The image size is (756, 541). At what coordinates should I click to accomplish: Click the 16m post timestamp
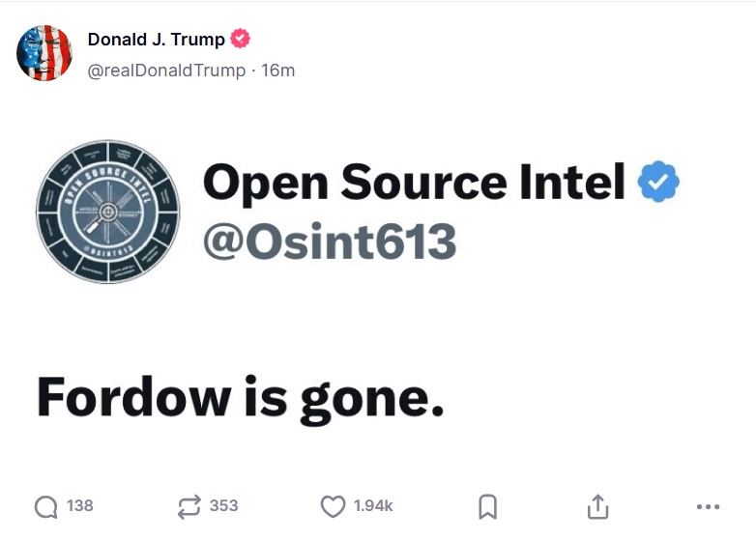(x=278, y=71)
